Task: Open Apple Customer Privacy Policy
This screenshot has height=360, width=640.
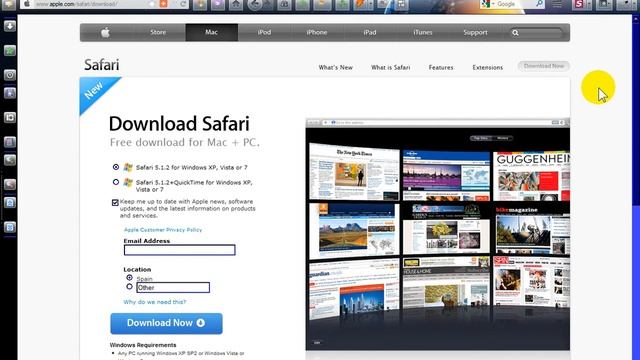Action: point(163,230)
